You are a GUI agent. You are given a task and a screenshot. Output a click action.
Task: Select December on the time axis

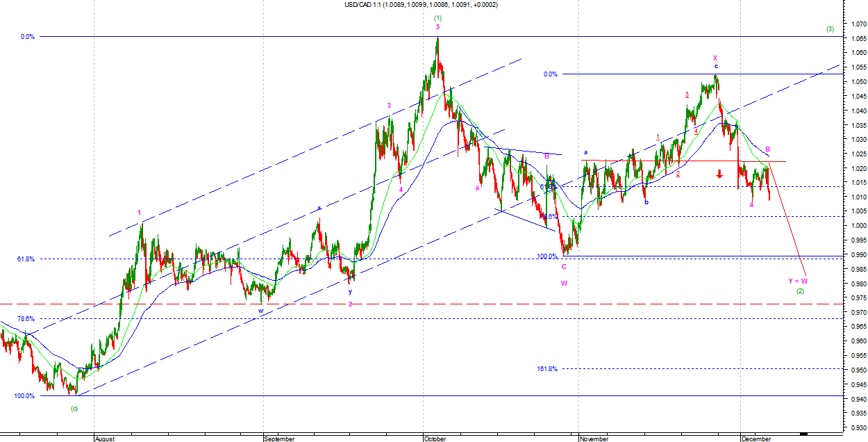756,439
